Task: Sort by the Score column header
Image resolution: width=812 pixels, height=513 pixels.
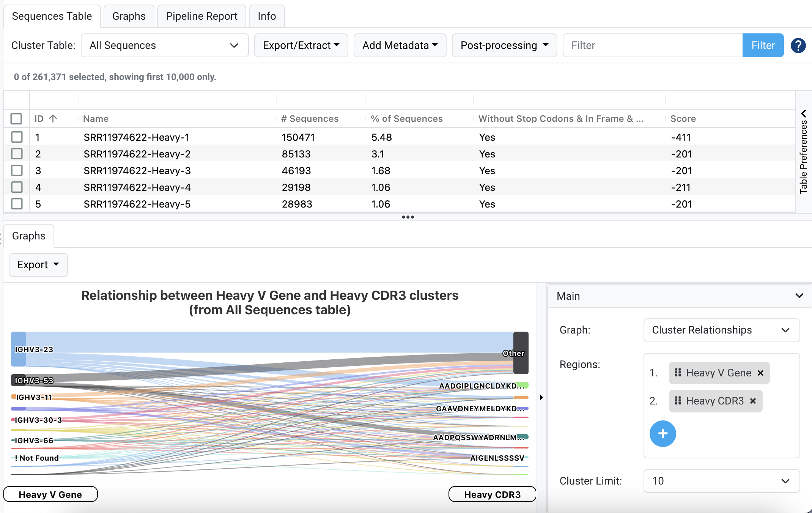Action: coord(683,119)
